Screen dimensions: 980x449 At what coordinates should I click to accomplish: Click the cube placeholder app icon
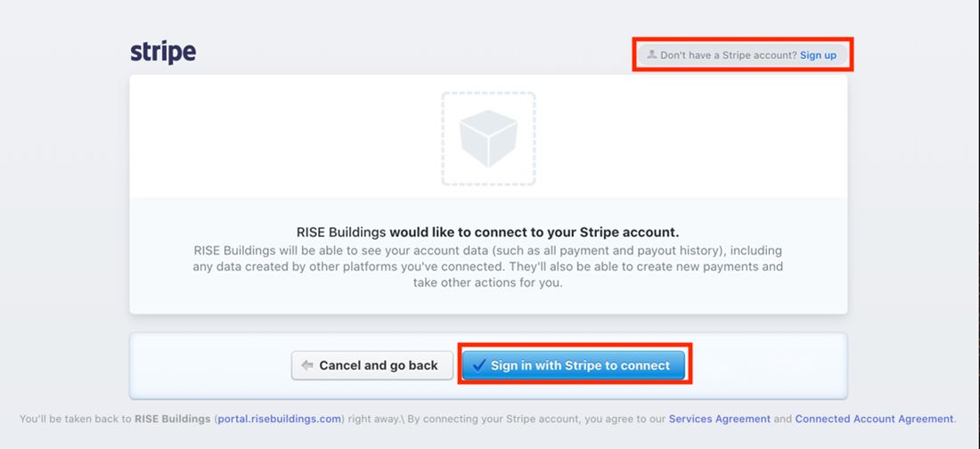click(x=488, y=138)
